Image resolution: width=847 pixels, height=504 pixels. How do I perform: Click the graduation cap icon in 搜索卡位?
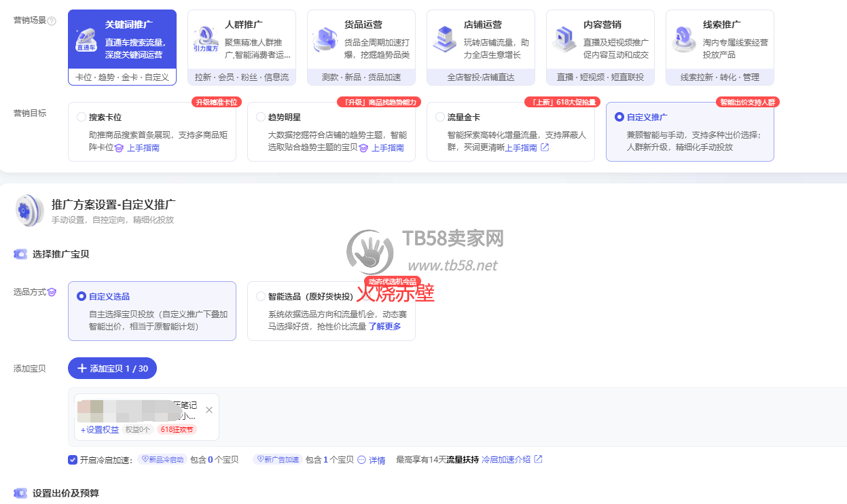120,147
